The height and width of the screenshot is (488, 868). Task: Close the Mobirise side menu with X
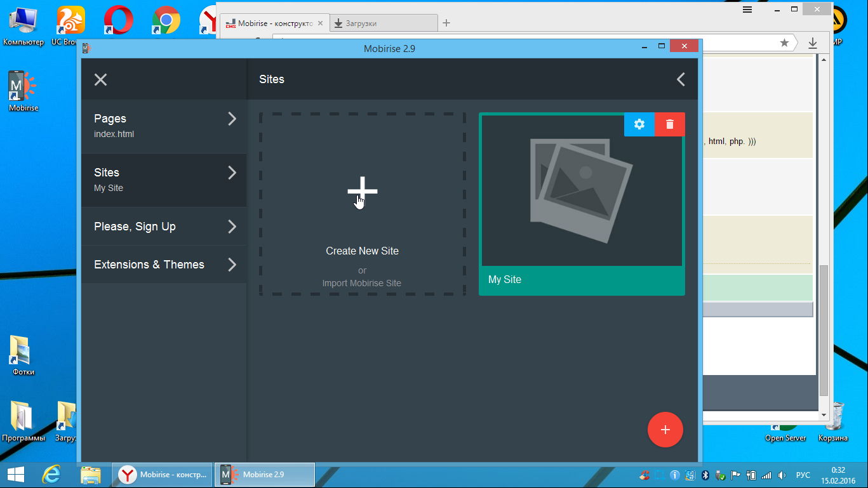[x=100, y=79]
